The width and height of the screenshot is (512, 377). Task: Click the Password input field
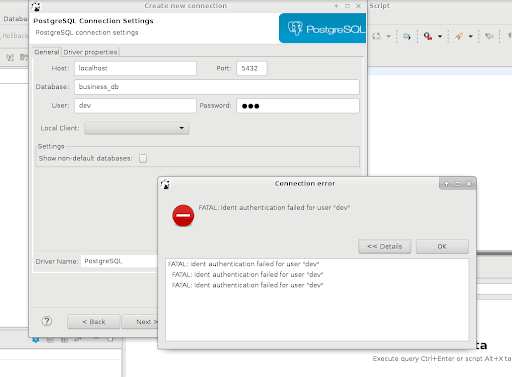point(298,106)
